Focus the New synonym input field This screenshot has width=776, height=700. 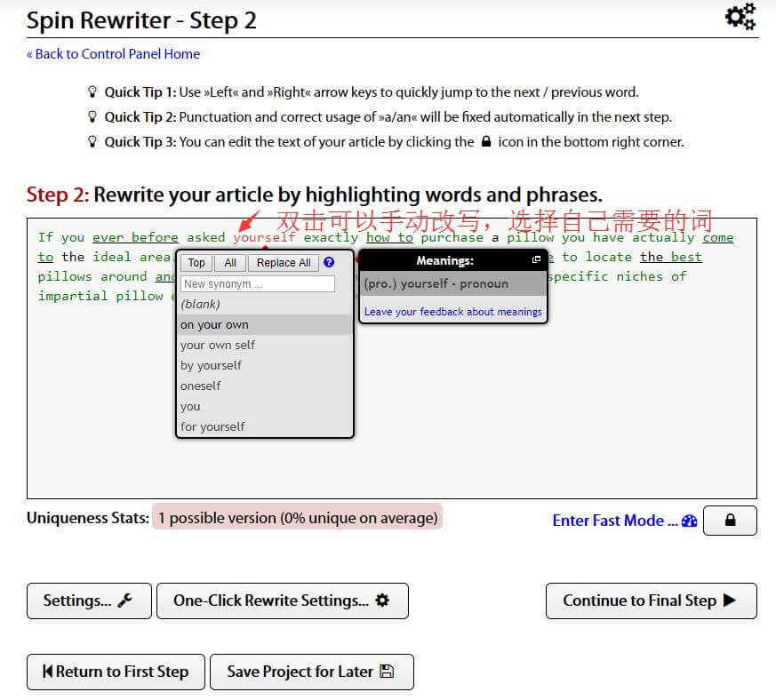pyautogui.click(x=258, y=284)
